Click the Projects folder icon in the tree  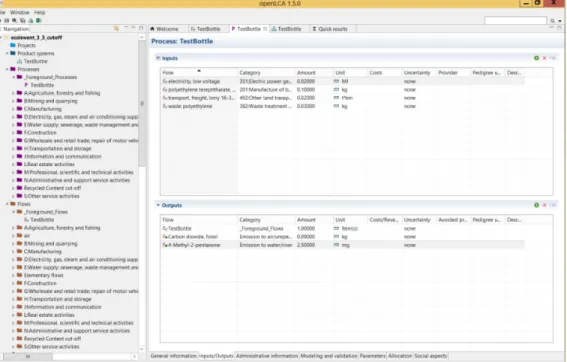pyautogui.click(x=13, y=45)
